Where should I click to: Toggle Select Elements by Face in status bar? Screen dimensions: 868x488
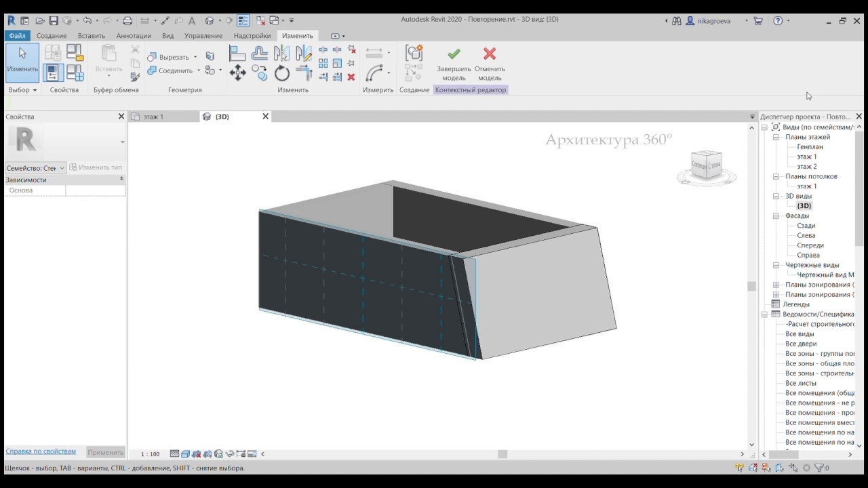tap(780, 468)
